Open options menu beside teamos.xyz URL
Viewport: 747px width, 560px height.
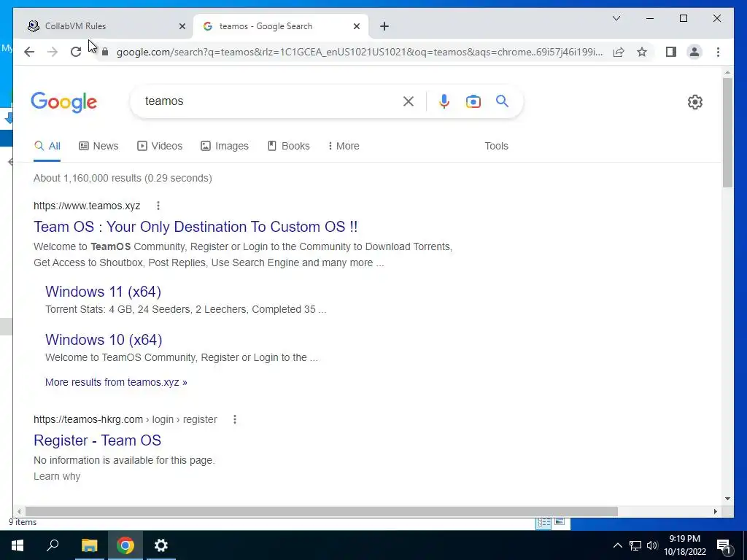point(158,206)
